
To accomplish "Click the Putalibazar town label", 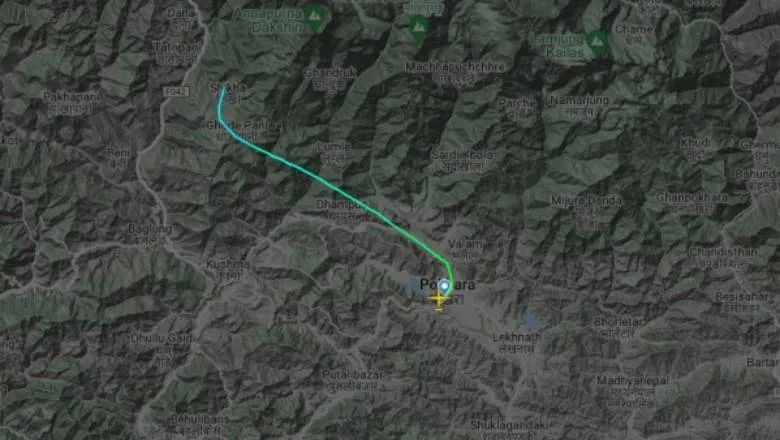I will click(x=353, y=374).
